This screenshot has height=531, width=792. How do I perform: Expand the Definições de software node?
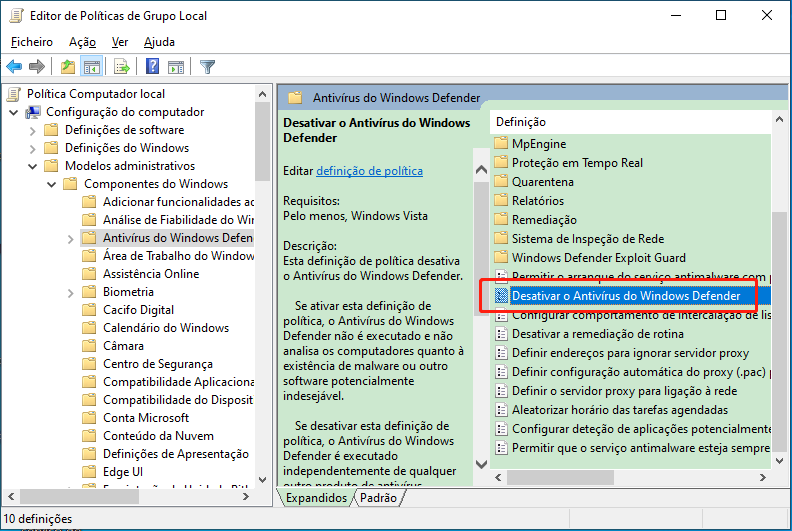coord(32,131)
